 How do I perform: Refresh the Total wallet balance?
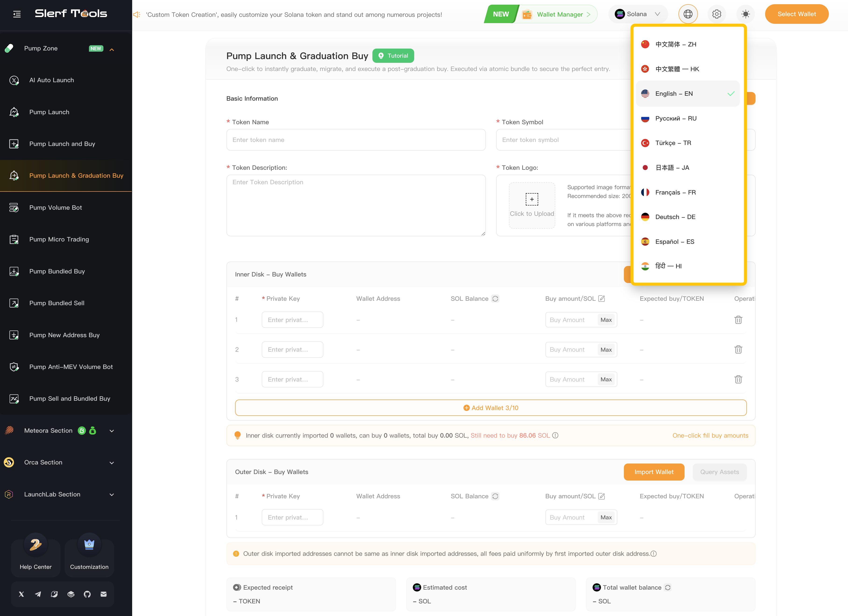pos(668,587)
